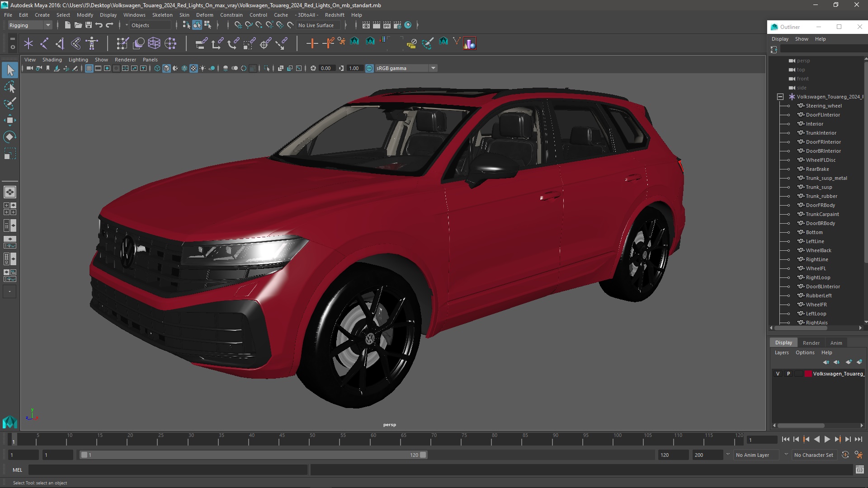The height and width of the screenshot is (488, 868).
Task: Click the Open scene folder icon
Action: (78, 25)
